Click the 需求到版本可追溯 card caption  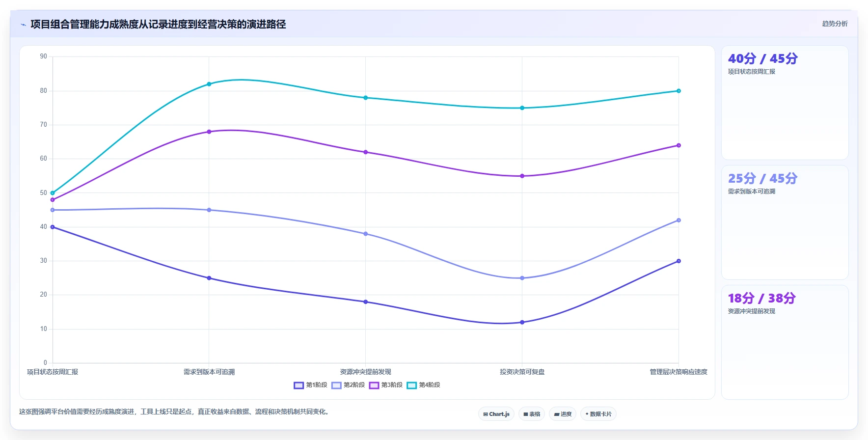(x=751, y=192)
